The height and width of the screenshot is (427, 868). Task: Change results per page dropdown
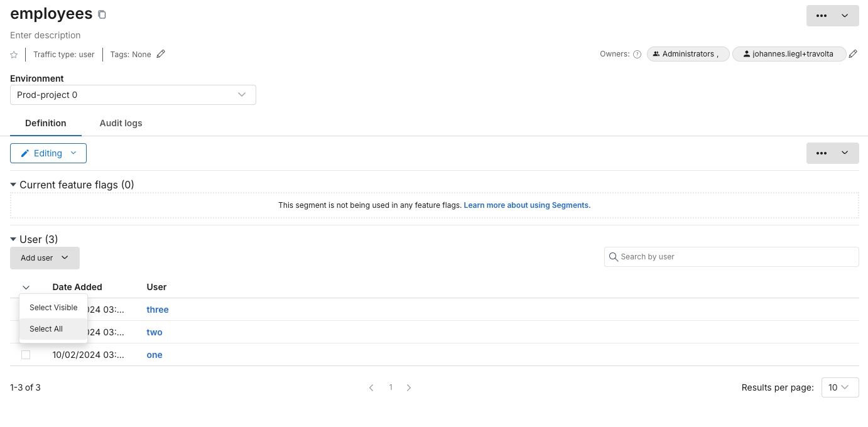click(x=839, y=387)
